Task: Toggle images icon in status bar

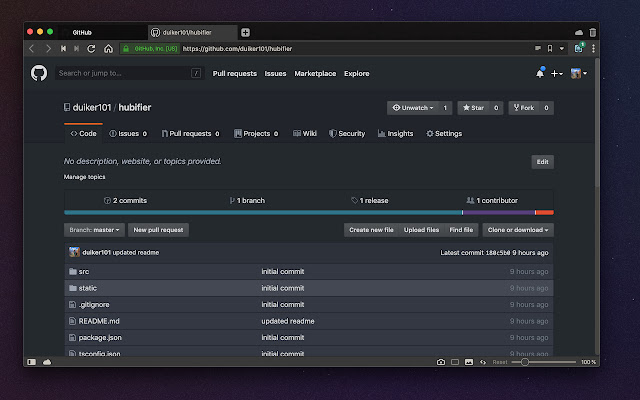Action: [469, 362]
